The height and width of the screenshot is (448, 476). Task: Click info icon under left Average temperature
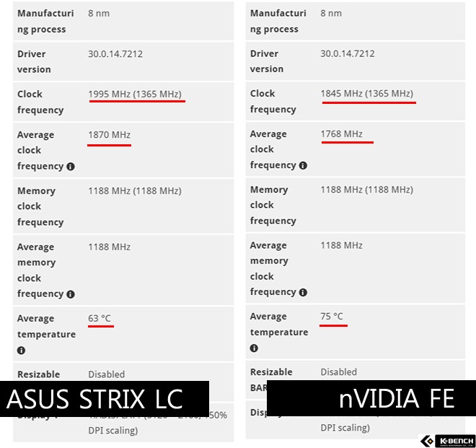click(22, 351)
